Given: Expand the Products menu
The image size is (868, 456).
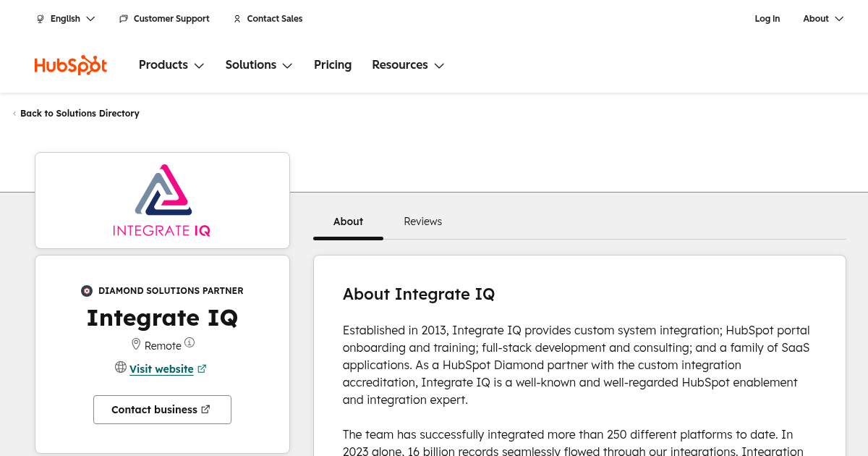Looking at the screenshot, I should 171,65.
